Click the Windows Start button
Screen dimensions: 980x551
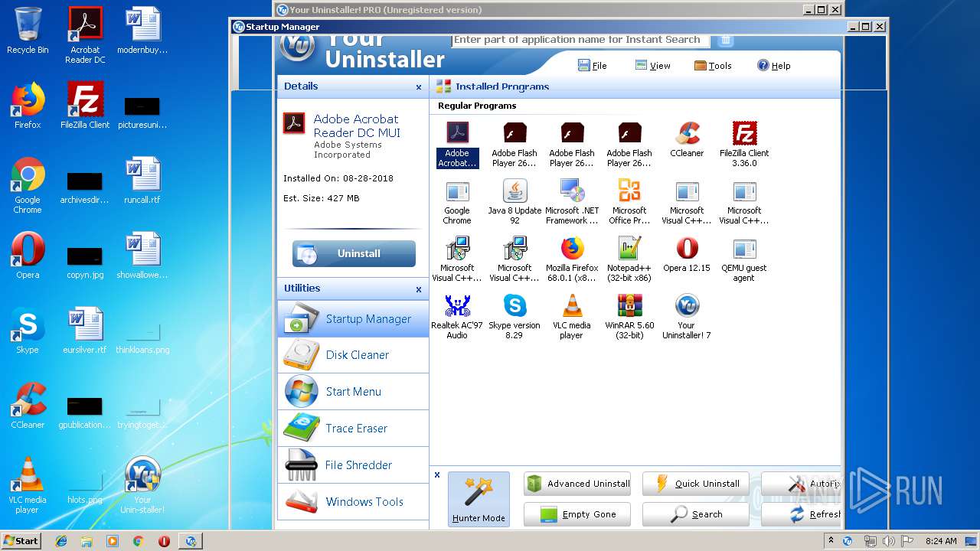click(21, 540)
